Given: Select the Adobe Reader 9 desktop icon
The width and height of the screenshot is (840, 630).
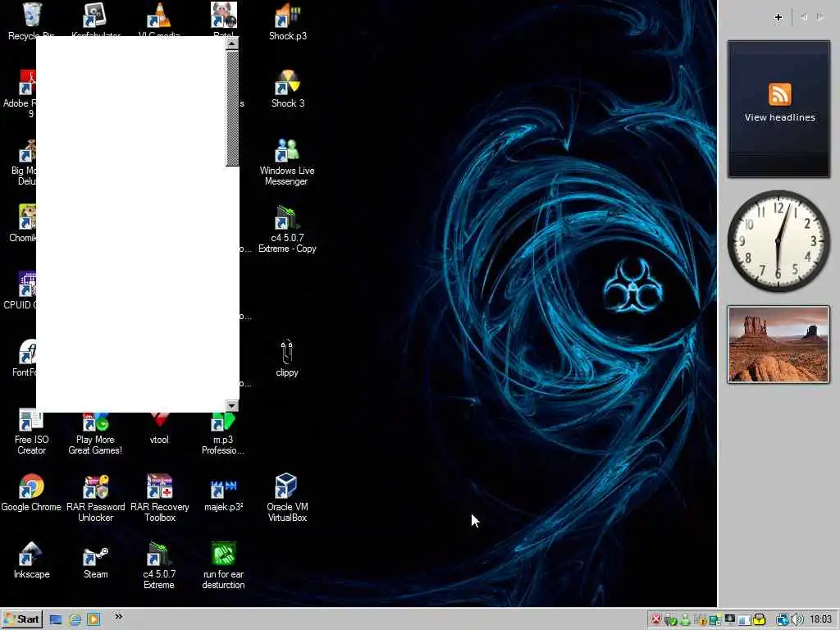Looking at the screenshot, I should click(x=19, y=94).
